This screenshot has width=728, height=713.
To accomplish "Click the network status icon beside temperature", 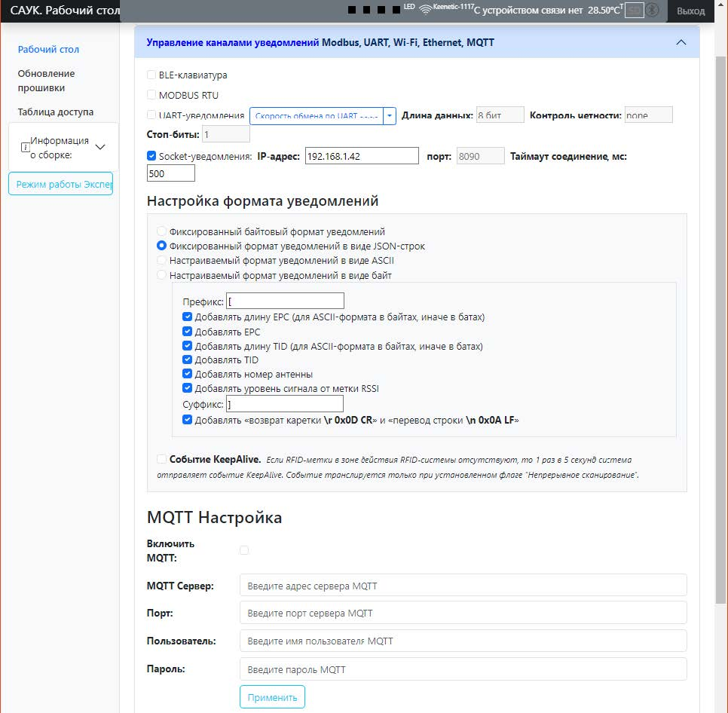I will [634, 11].
